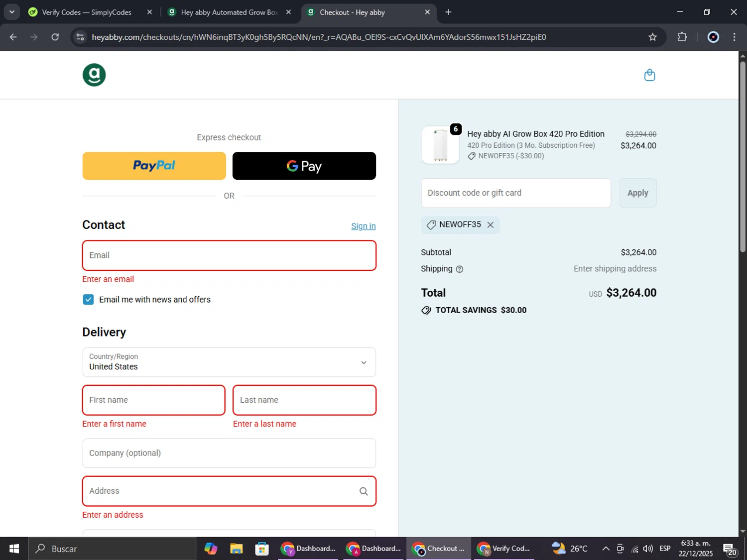
Task: Open File Explorer from the taskbar
Action: tap(236, 549)
